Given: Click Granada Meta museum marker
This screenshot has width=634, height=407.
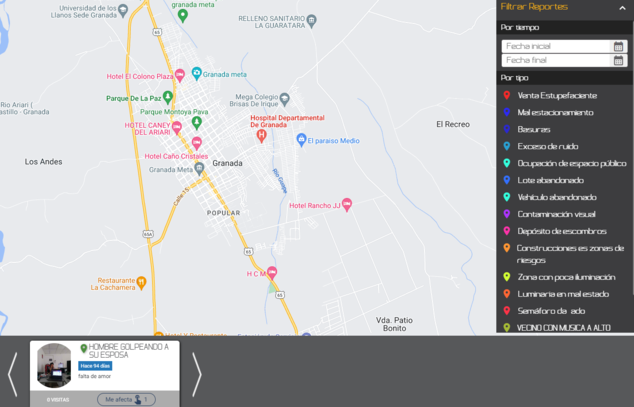Looking at the screenshot, I should (x=199, y=169).
